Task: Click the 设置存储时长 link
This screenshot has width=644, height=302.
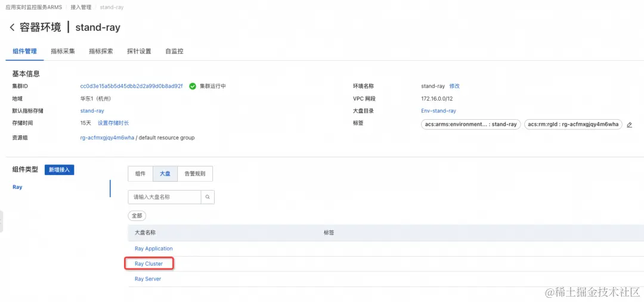Action: click(113, 123)
